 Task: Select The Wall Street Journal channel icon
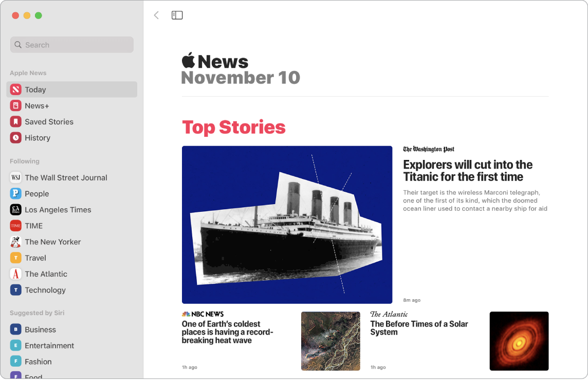click(x=15, y=177)
